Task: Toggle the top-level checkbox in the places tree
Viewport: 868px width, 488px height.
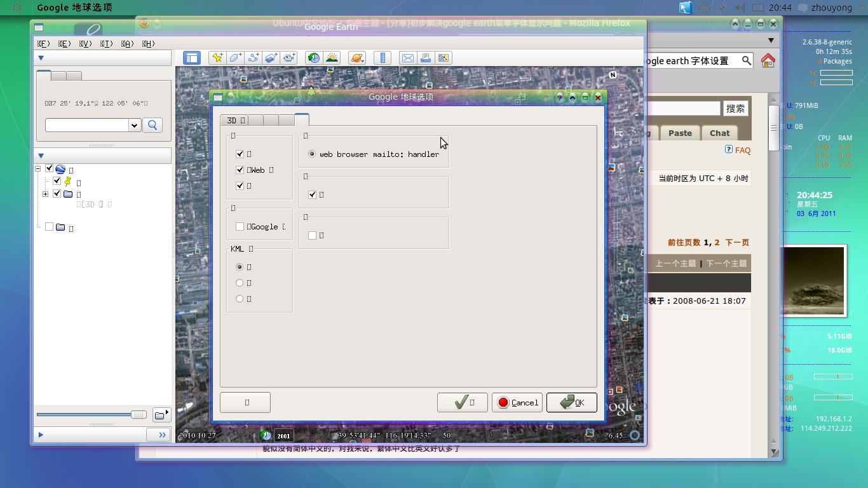Action: (49, 168)
